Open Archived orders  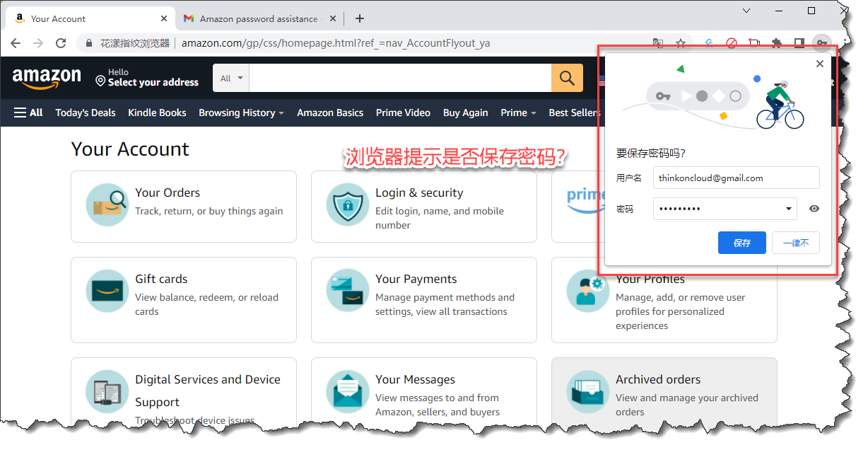[664, 393]
